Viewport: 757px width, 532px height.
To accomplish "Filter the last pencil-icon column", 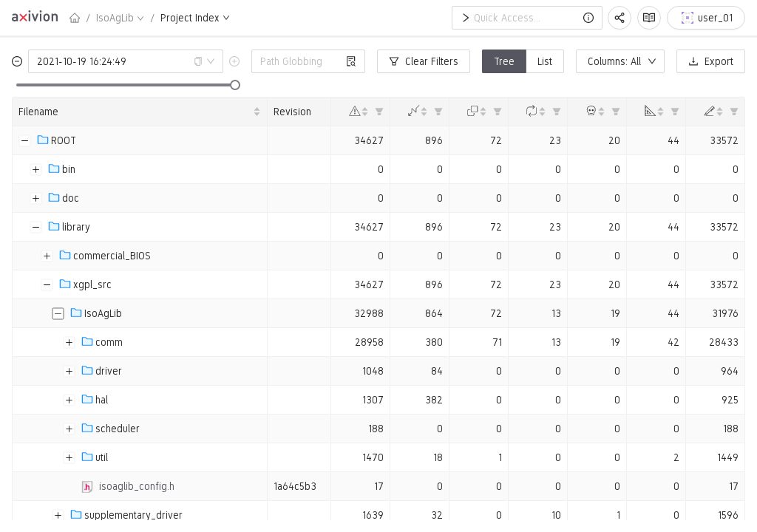I will (734, 112).
